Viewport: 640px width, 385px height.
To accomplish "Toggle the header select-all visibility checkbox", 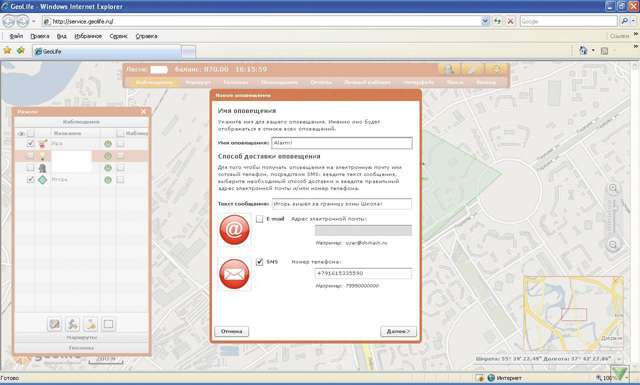I will click(31, 133).
